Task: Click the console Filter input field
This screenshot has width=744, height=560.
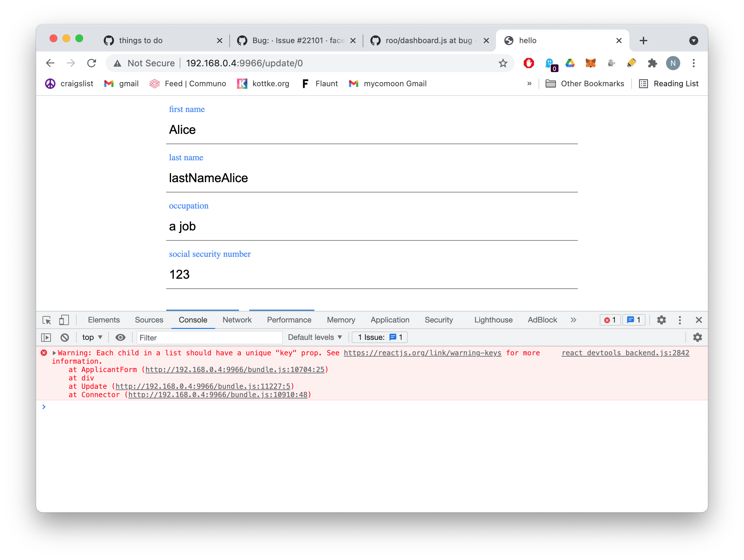Action: click(209, 338)
